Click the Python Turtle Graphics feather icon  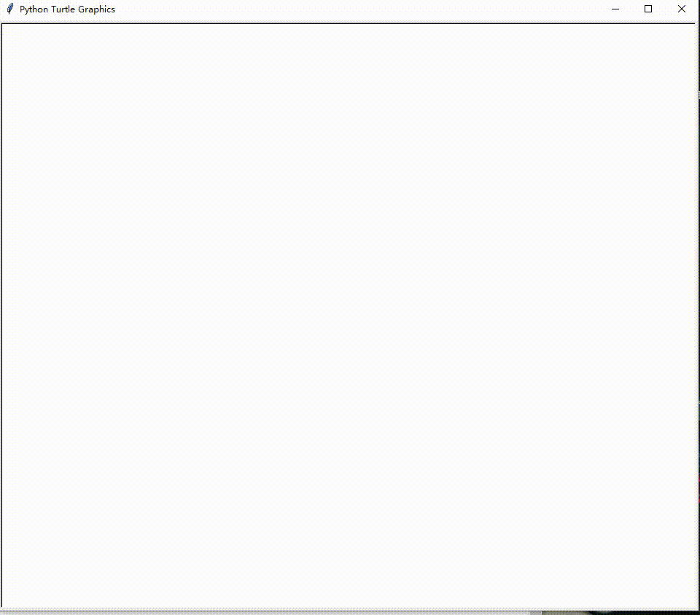(x=9, y=9)
